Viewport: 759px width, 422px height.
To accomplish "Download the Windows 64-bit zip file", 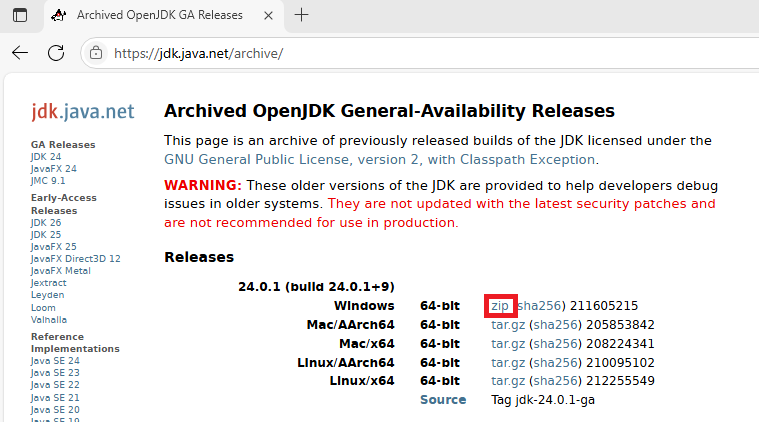I will pos(499,305).
